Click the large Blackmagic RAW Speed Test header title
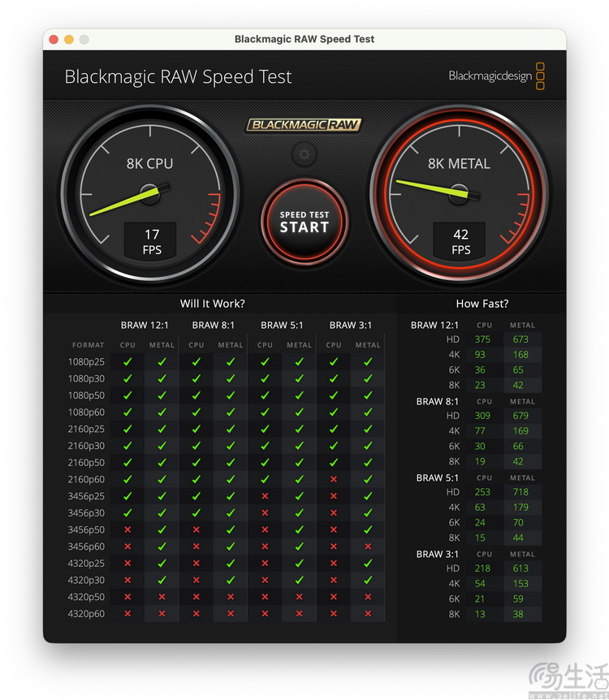 (x=178, y=77)
